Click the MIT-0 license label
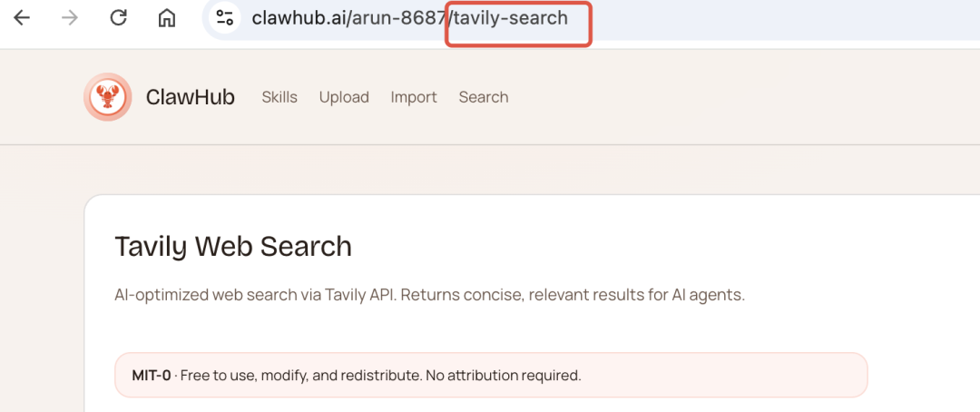 coord(152,376)
